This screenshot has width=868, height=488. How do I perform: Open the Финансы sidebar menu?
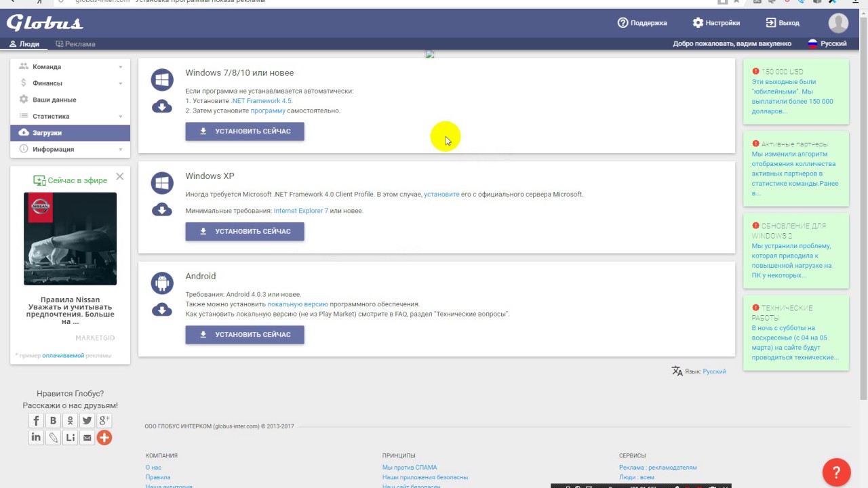70,83
